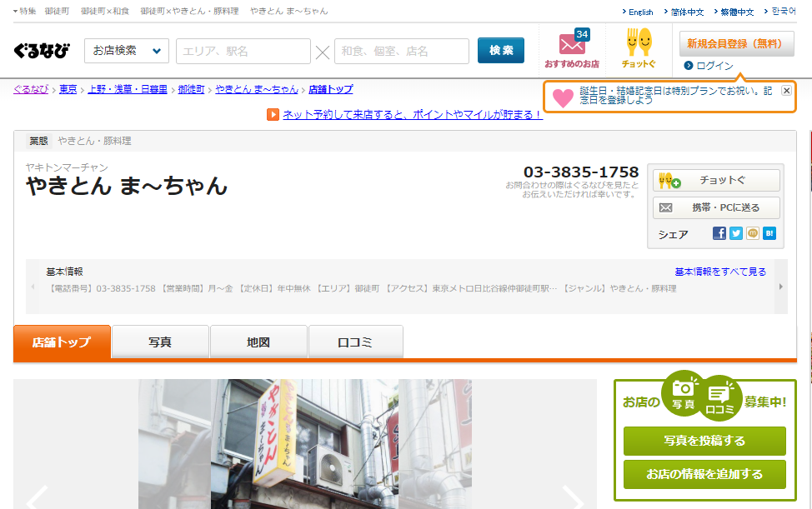Click the orange play arrow before ネット予約 link
812x509 pixels.
[x=273, y=114]
